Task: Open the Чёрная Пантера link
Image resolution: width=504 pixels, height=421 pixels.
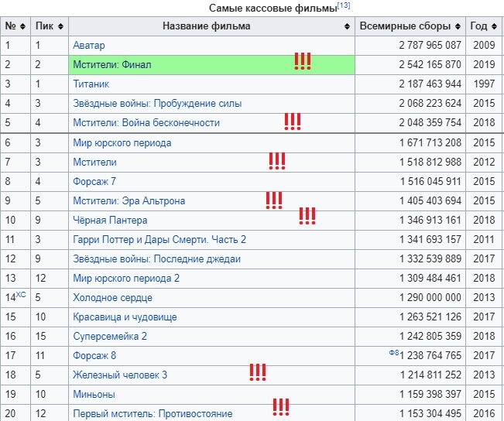Action: pos(110,220)
